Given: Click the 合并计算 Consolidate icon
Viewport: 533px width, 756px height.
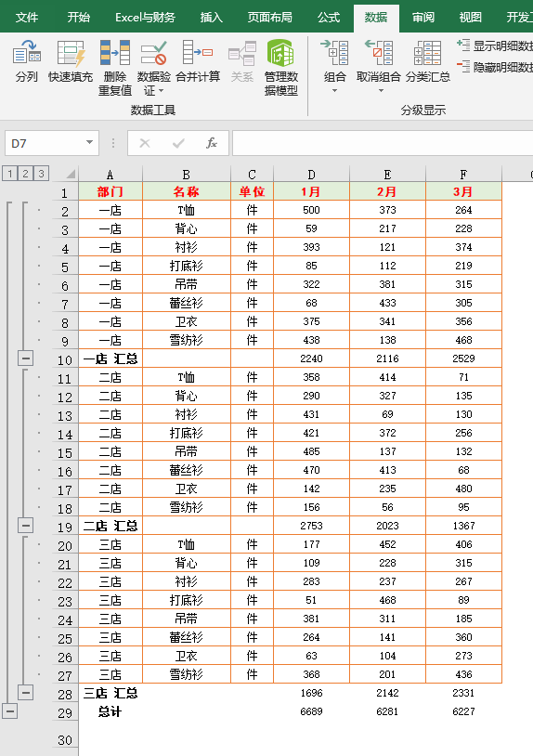Looking at the screenshot, I should pos(198,53).
